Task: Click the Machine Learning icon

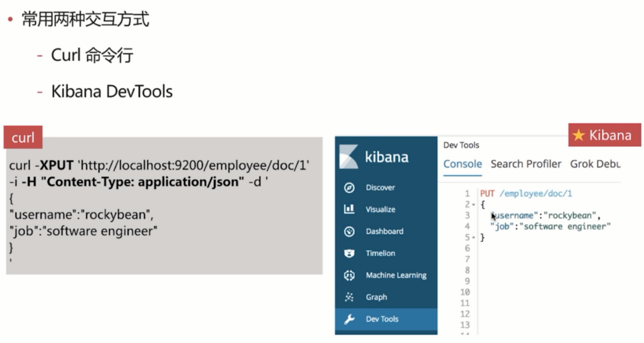Action: tap(349, 275)
